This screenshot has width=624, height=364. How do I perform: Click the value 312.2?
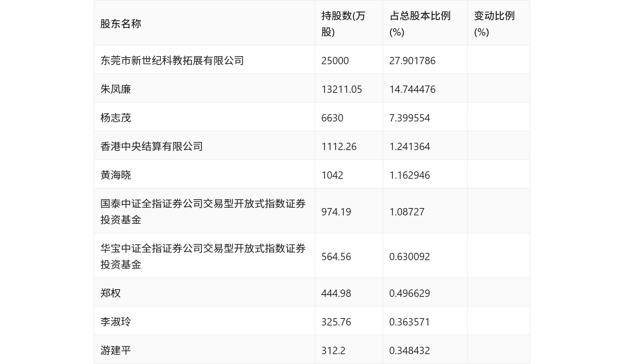[333, 350]
